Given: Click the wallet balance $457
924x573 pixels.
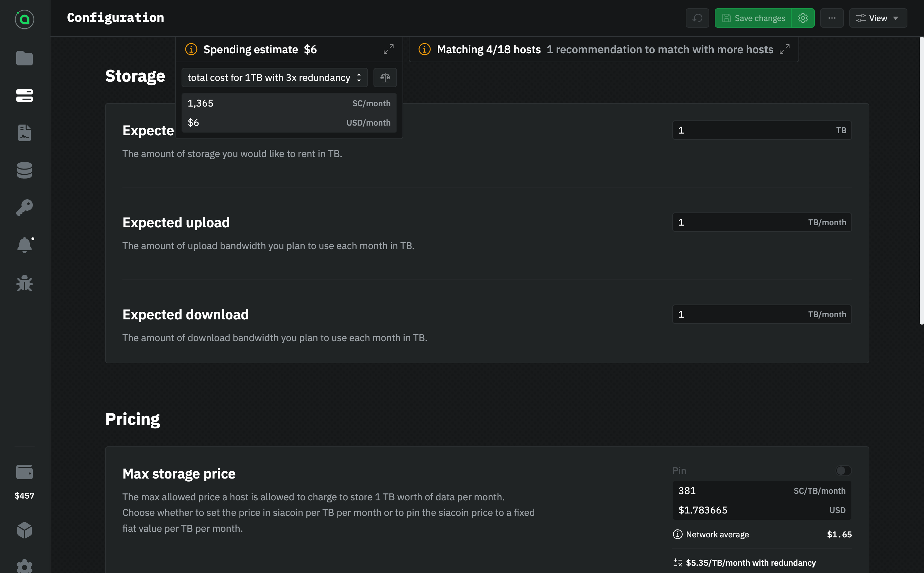Looking at the screenshot, I should [x=25, y=496].
